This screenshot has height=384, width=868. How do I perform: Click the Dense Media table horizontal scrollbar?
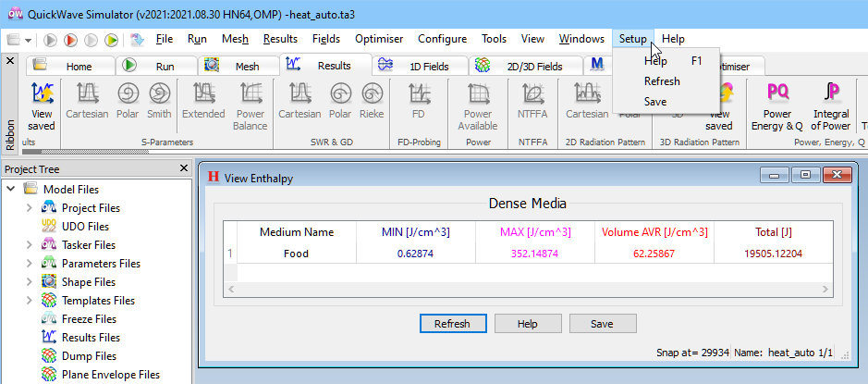tap(528, 290)
